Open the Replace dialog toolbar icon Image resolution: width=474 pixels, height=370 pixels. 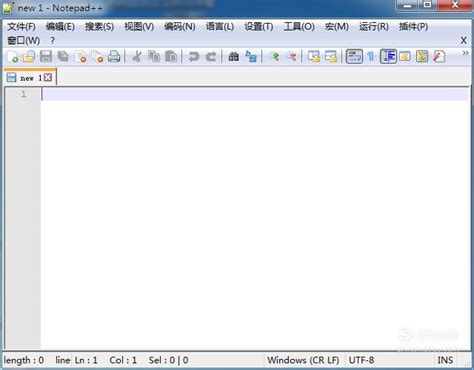coord(251,57)
